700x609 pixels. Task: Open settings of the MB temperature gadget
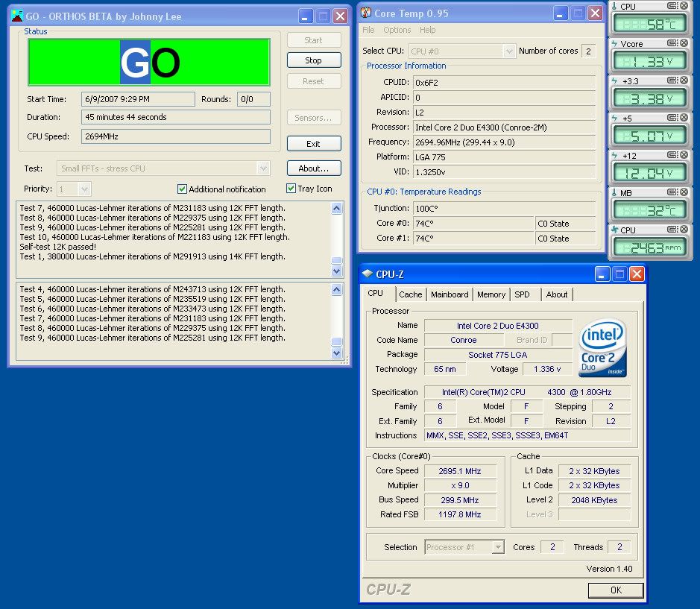(672, 192)
